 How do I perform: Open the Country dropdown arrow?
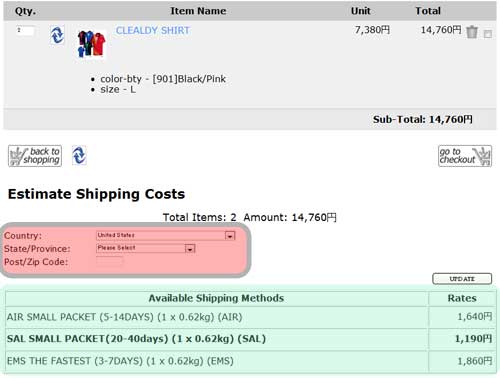point(230,236)
